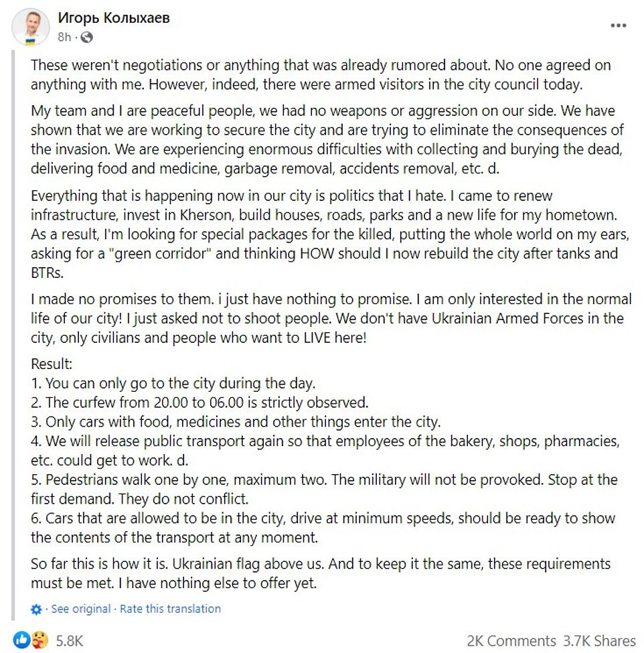Open more actions with the three-dot icon

pos(619,25)
